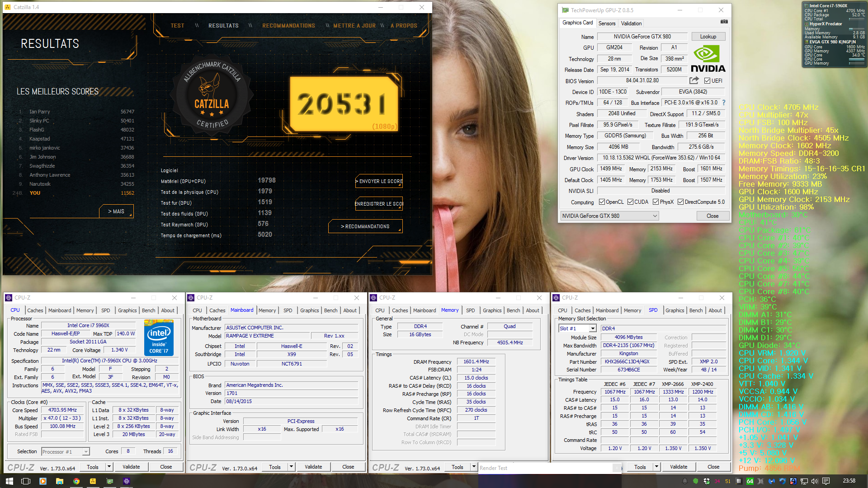
Task: Open the Action Center icon
Action: pyautogui.click(x=826, y=481)
